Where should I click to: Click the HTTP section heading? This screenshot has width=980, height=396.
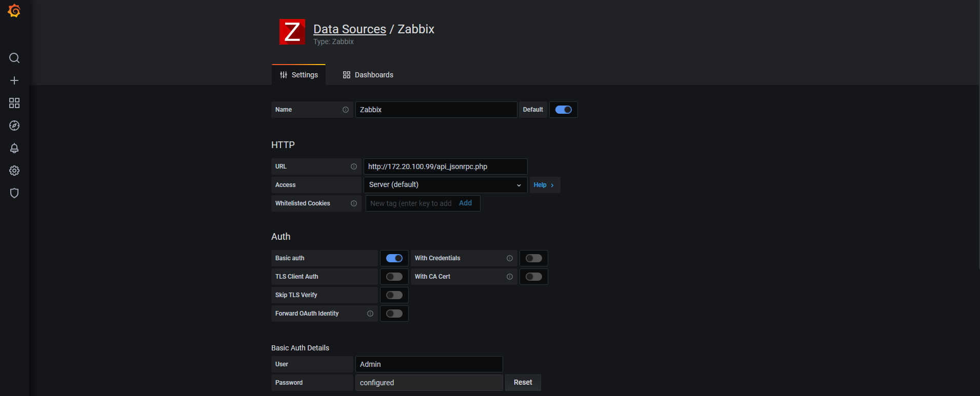click(x=283, y=145)
